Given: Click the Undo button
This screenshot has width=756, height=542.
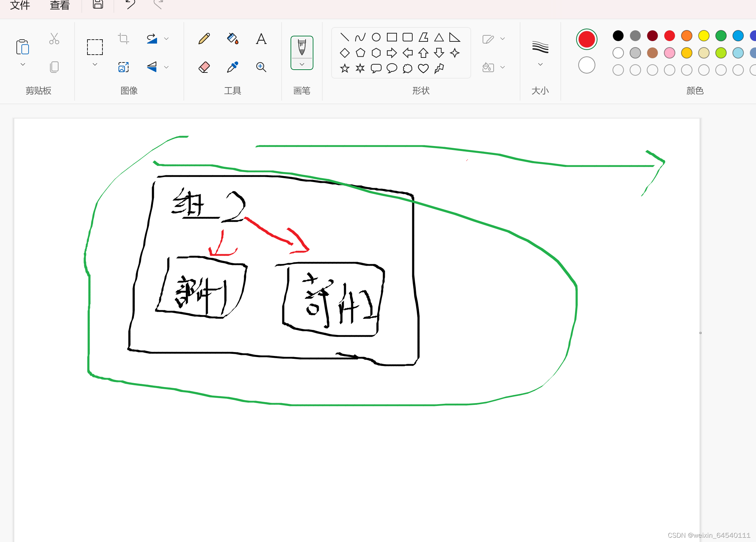Looking at the screenshot, I should click(x=131, y=4).
